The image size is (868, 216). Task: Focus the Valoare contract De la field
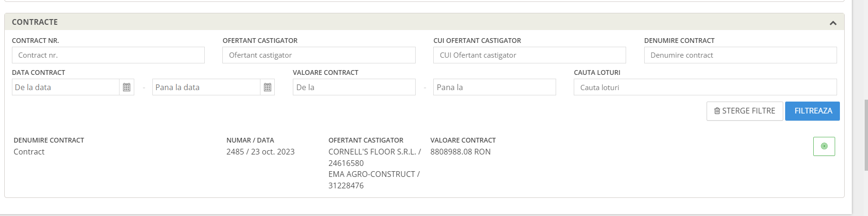354,87
